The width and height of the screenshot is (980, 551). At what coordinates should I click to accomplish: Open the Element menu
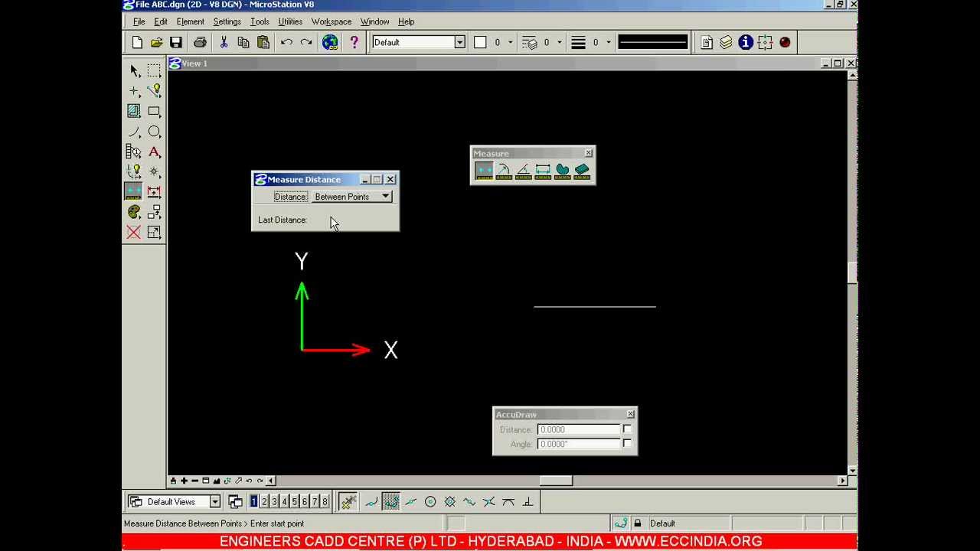[190, 21]
